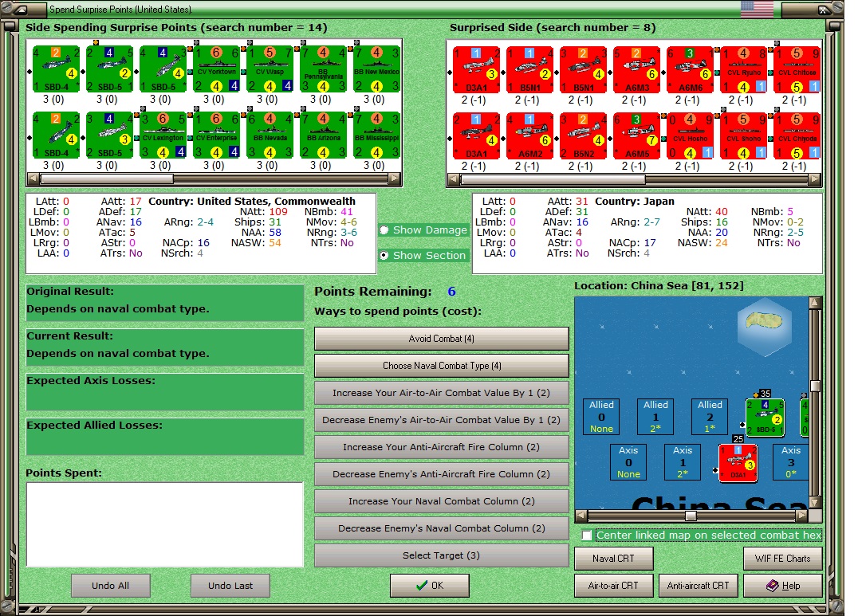Decrease Enemy's Naval Combat Column

coord(442,528)
